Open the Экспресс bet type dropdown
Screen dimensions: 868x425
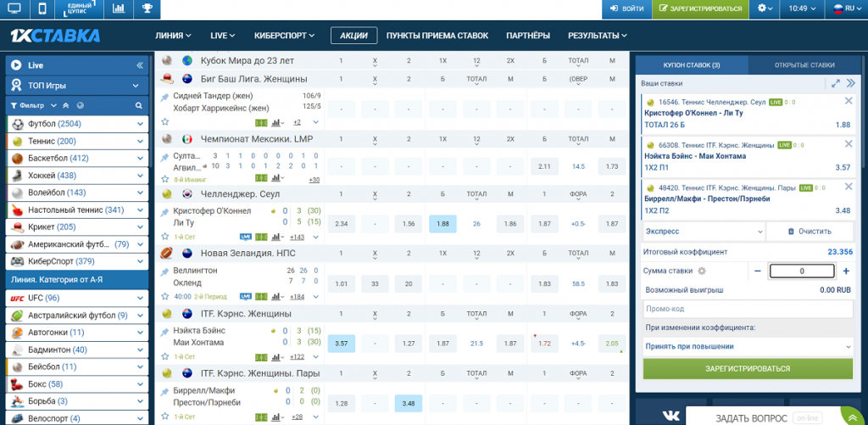pos(703,231)
